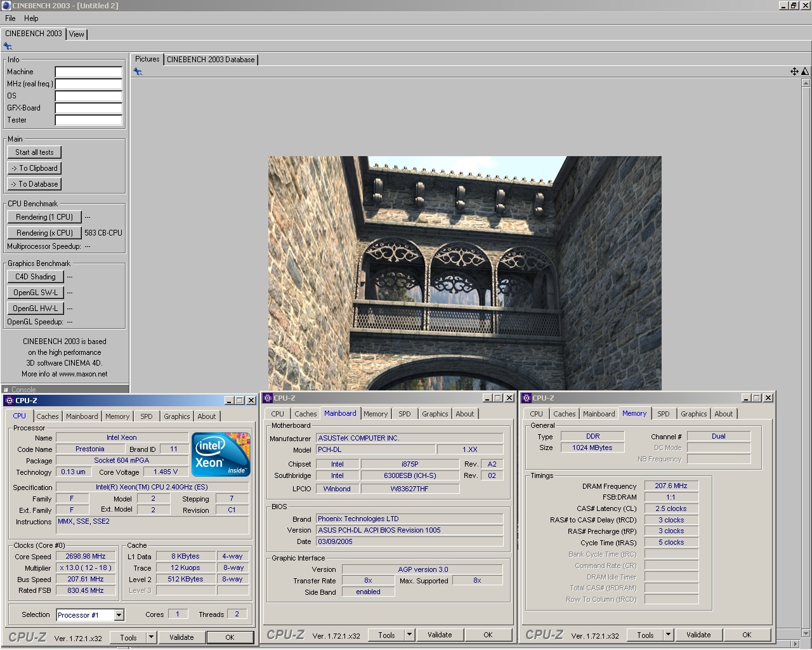
Task: Open Memory tab in middle CPU-Z window
Action: point(376,414)
